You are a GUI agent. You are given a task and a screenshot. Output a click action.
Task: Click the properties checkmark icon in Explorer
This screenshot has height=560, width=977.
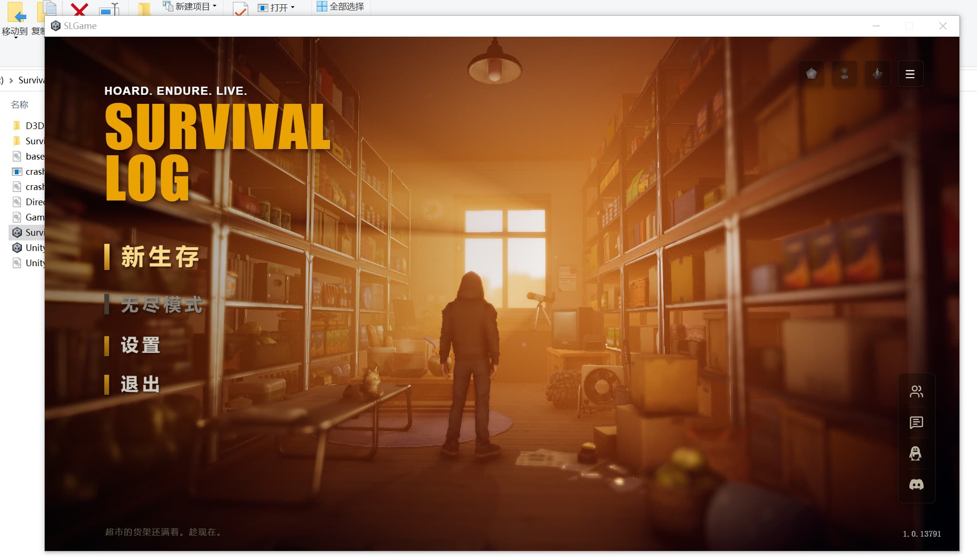[x=241, y=9]
